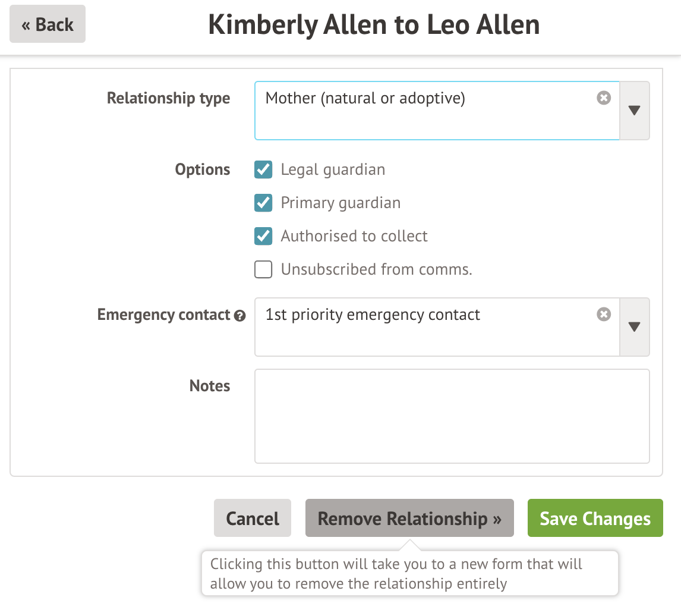This screenshot has width=681, height=616.
Task: Expand the Emergency contact dropdown arrow
Action: pyautogui.click(x=634, y=327)
